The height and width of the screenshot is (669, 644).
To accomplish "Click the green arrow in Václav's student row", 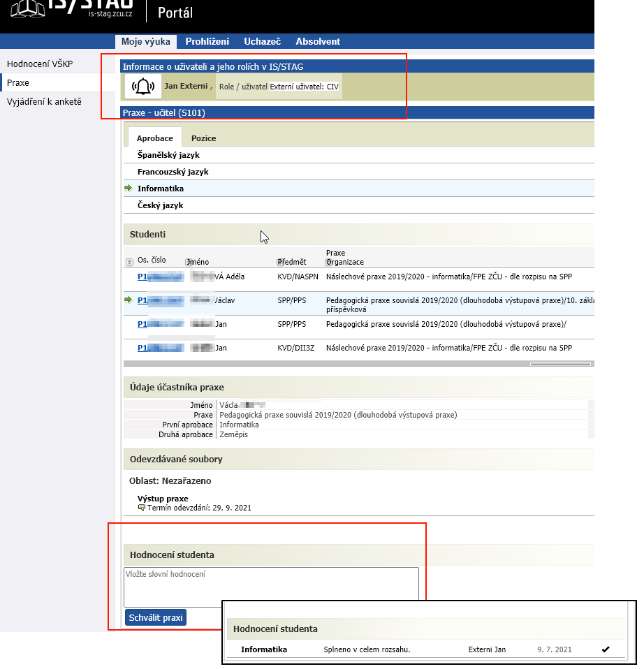I will 129,300.
